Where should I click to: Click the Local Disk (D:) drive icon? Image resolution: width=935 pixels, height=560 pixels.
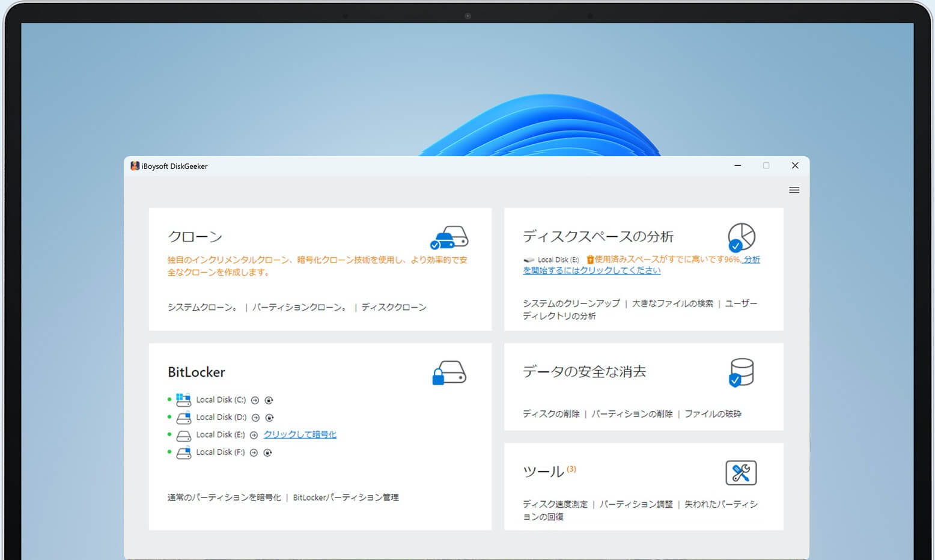(x=183, y=417)
